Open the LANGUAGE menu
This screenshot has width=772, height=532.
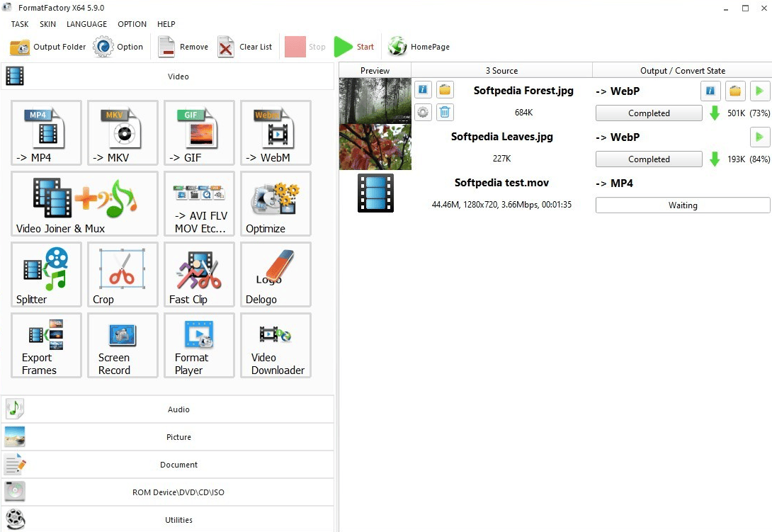click(86, 24)
